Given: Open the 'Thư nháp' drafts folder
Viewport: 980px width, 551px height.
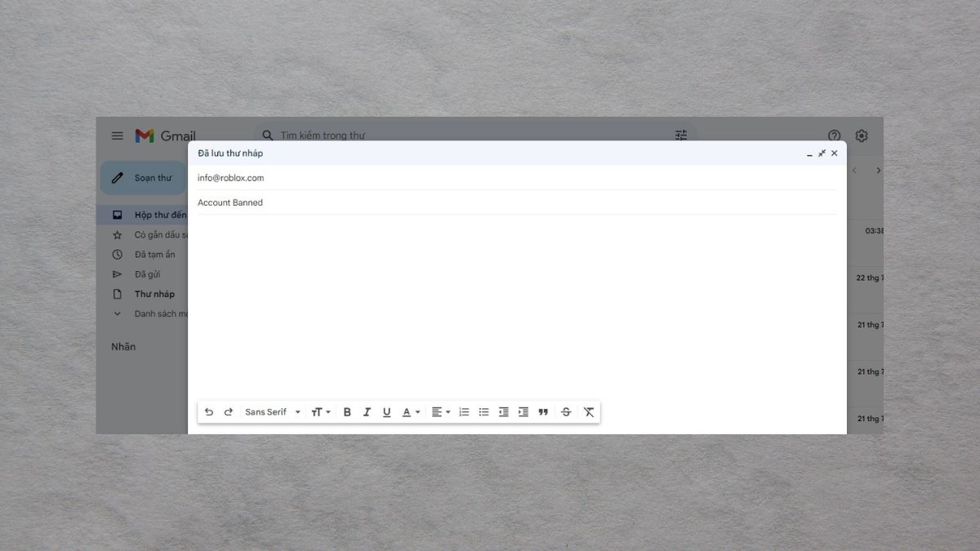Looking at the screenshot, I should [x=142, y=294].
